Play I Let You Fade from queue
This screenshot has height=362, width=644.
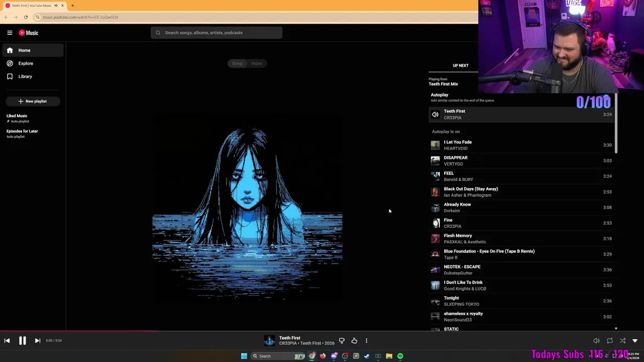[x=521, y=145]
